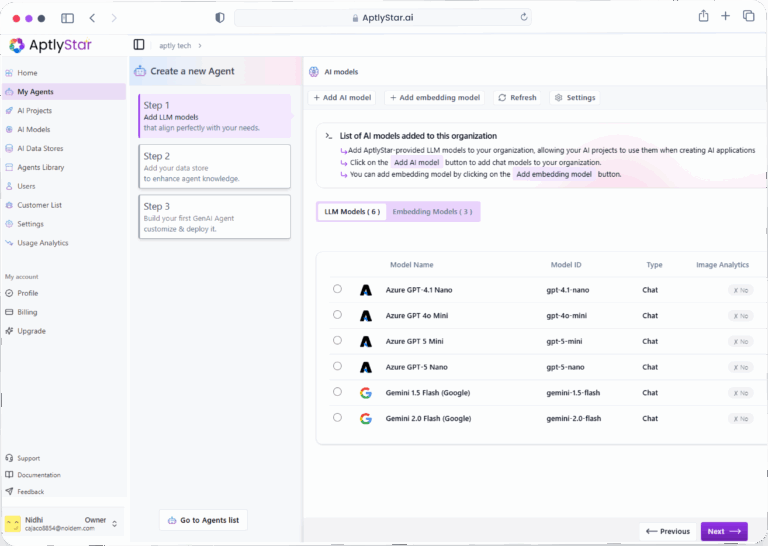Viewport: 768px width, 546px height.
Task: Open the Settings button in AI models toolbar
Action: (x=575, y=97)
